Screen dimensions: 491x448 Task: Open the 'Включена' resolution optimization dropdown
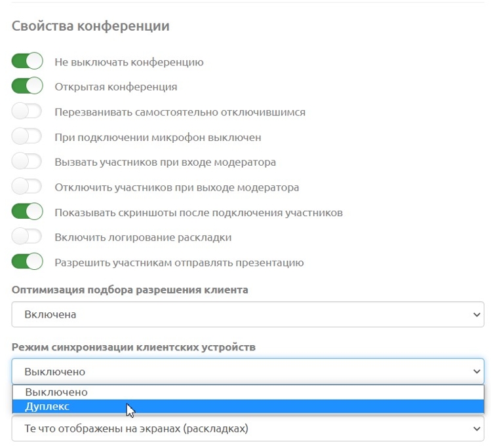coord(247,314)
